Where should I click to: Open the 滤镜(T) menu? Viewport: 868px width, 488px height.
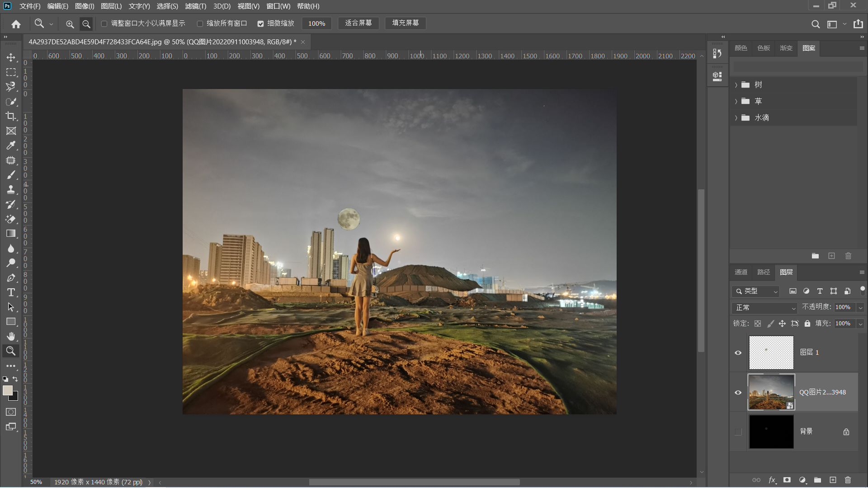tap(195, 6)
